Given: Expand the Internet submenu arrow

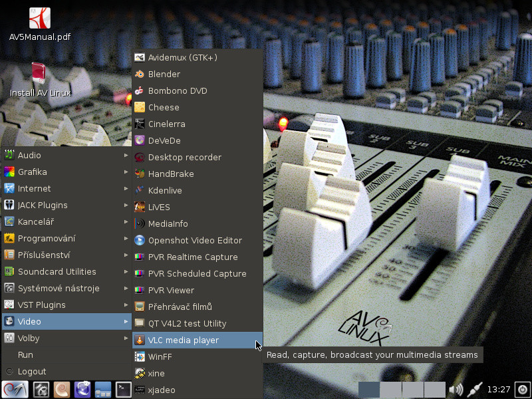Looking at the screenshot, I should pyautogui.click(x=126, y=188).
